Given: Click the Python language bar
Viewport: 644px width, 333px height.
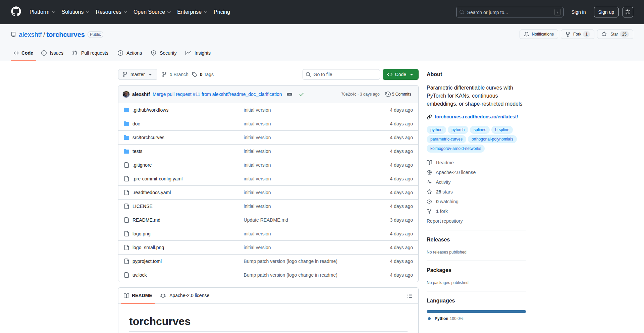Looking at the screenshot, I should click(x=476, y=312).
